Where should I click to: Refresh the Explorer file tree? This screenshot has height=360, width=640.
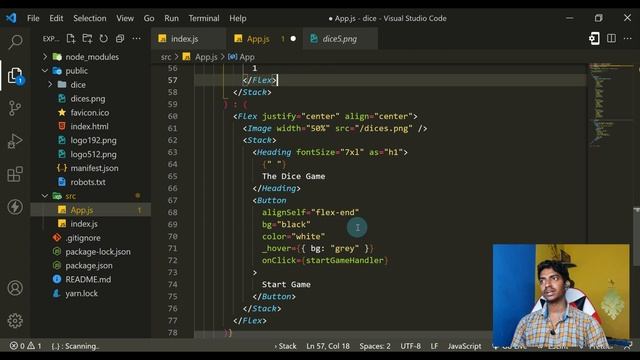(x=104, y=39)
